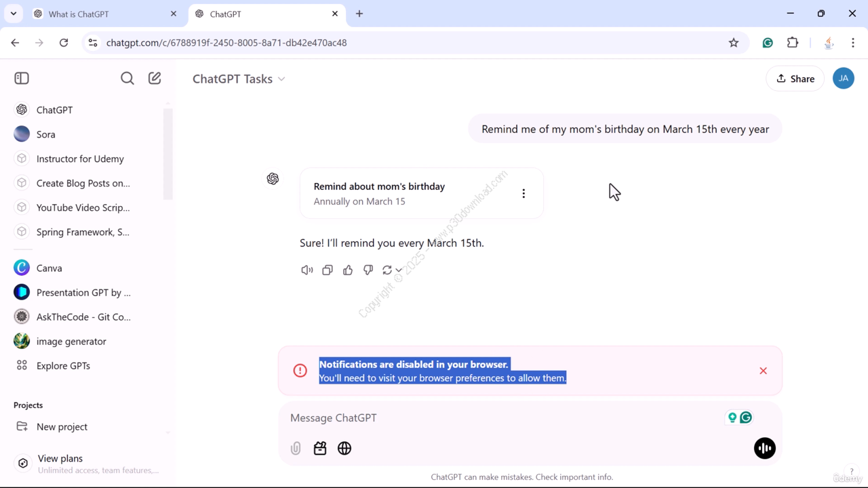Expand the ChatGPT Tasks model dropdown

239,79
